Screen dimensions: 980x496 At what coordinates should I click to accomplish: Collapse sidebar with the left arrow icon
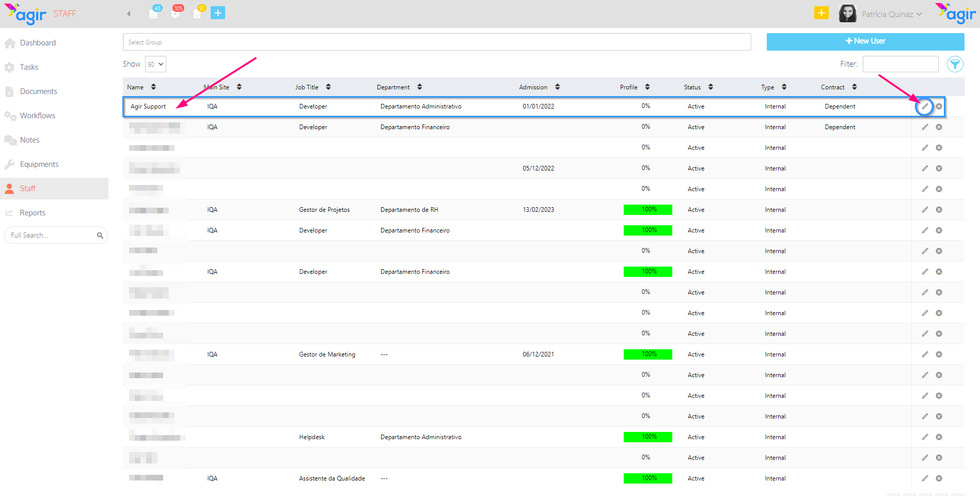click(129, 14)
